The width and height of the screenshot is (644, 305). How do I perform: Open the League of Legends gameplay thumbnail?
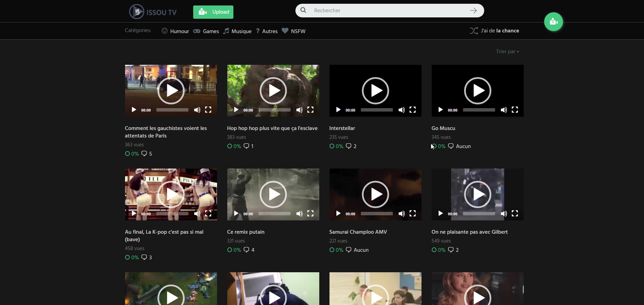point(171,289)
